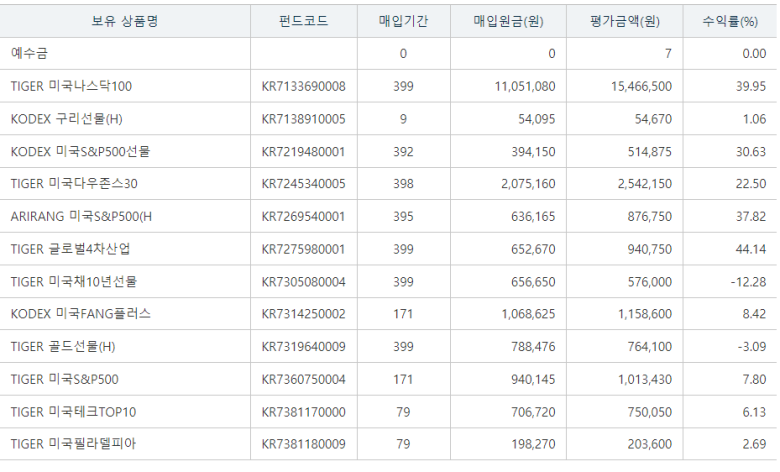Click the return rate 1.06
The width and height of the screenshot is (780, 472).
click(x=755, y=119)
